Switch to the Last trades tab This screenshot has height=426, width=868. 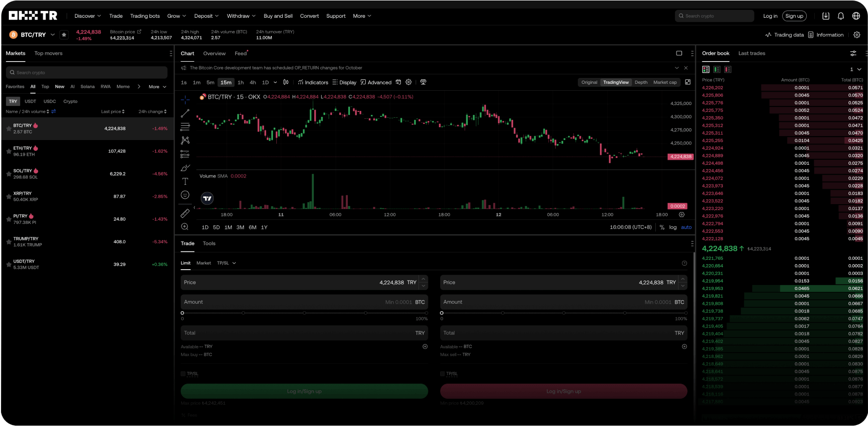[x=752, y=53]
